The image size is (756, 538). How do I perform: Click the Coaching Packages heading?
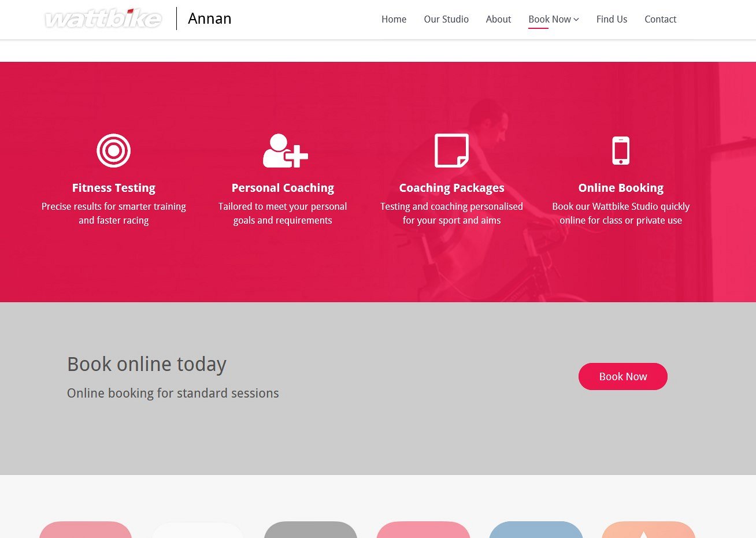pos(451,188)
